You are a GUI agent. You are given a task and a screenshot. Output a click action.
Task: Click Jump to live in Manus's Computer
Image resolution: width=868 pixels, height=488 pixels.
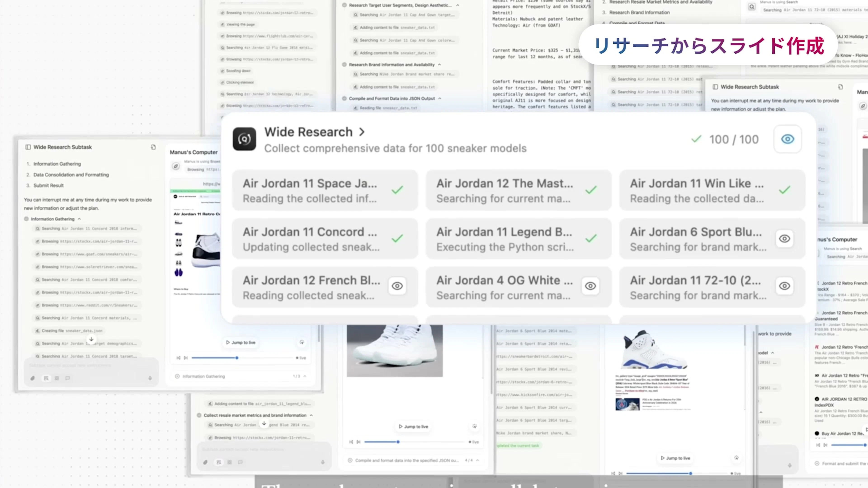[241, 343]
